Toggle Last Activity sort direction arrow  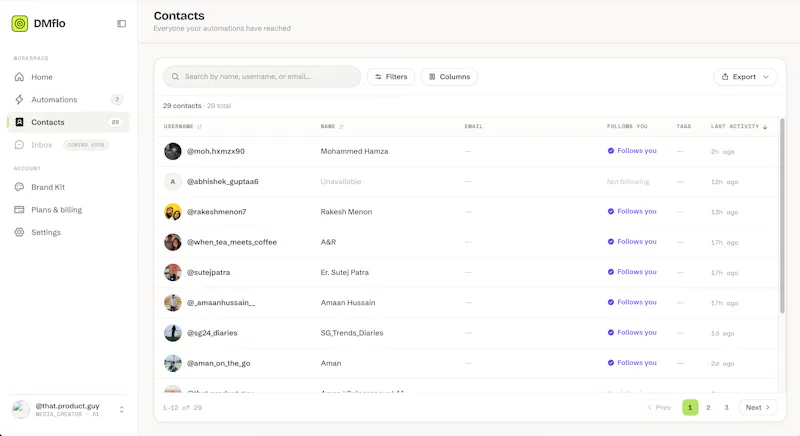(x=765, y=126)
